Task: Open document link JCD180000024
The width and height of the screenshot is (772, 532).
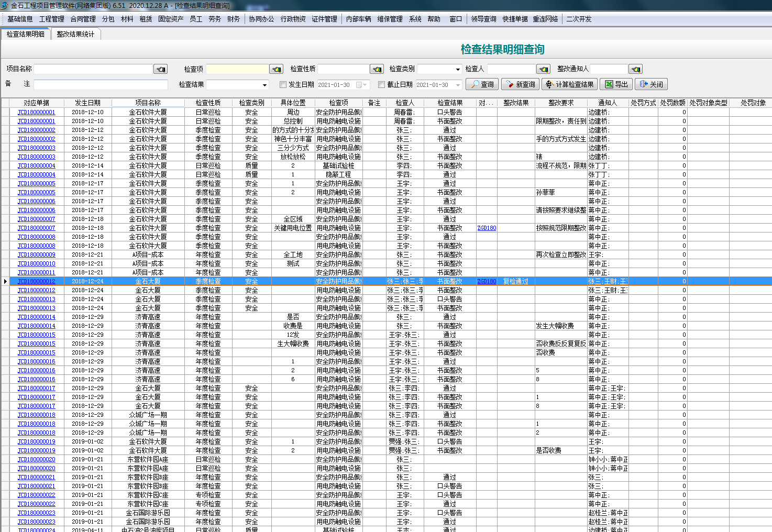Action: pyautogui.click(x=36, y=529)
